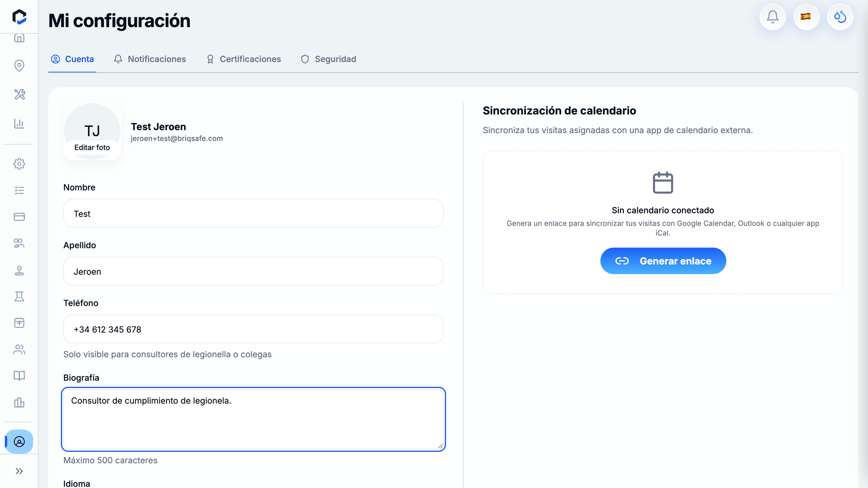
Task: Open the bar chart analytics icon
Action: pos(19,124)
